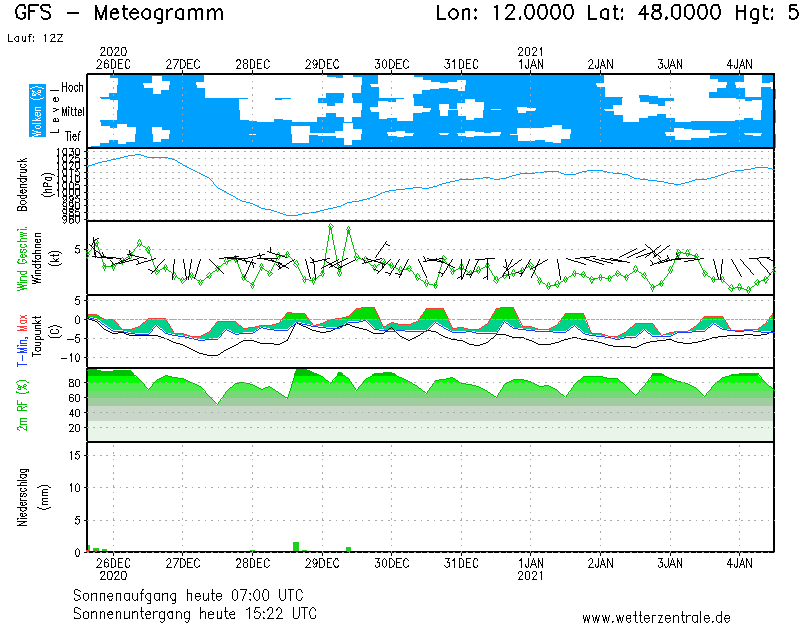The width and height of the screenshot is (800, 625).
Task: Click the 80 humidity axis value
Action: point(74,383)
